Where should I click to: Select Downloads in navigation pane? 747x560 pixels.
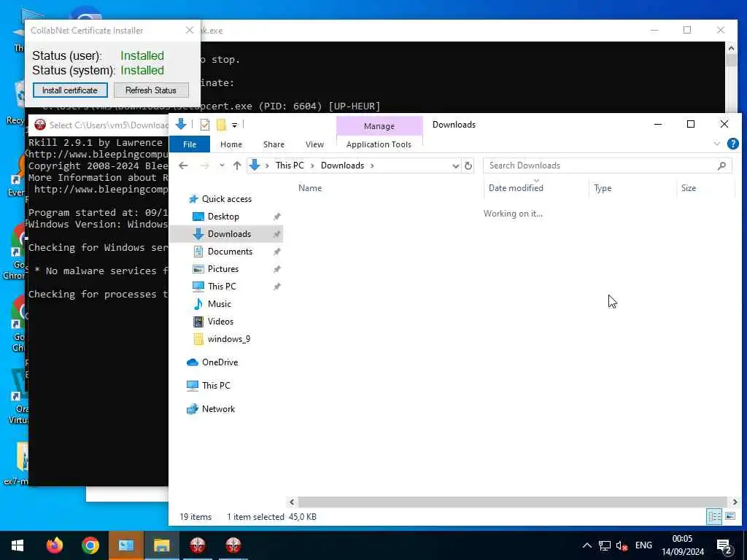pyautogui.click(x=229, y=234)
